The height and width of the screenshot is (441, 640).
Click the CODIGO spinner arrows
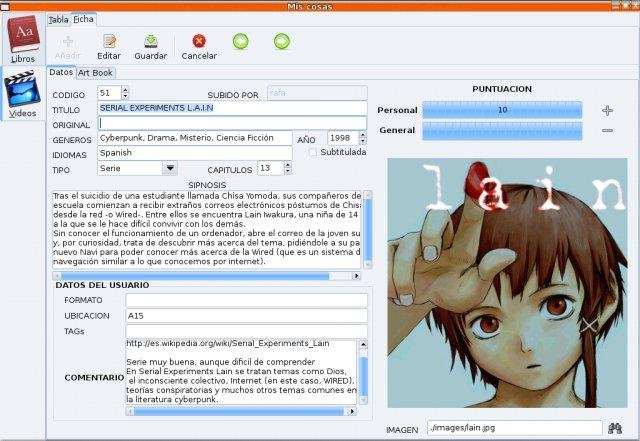(125, 93)
